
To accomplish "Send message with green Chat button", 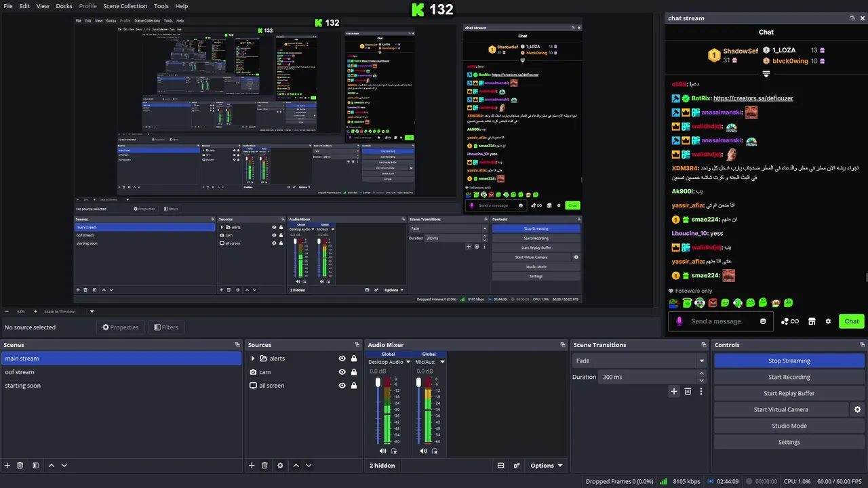I will pos(852,321).
